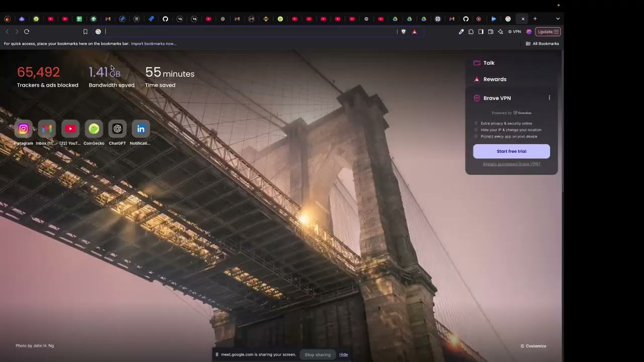The width and height of the screenshot is (644, 362).
Task: Open the Instagram top site tile
Action: point(23,129)
